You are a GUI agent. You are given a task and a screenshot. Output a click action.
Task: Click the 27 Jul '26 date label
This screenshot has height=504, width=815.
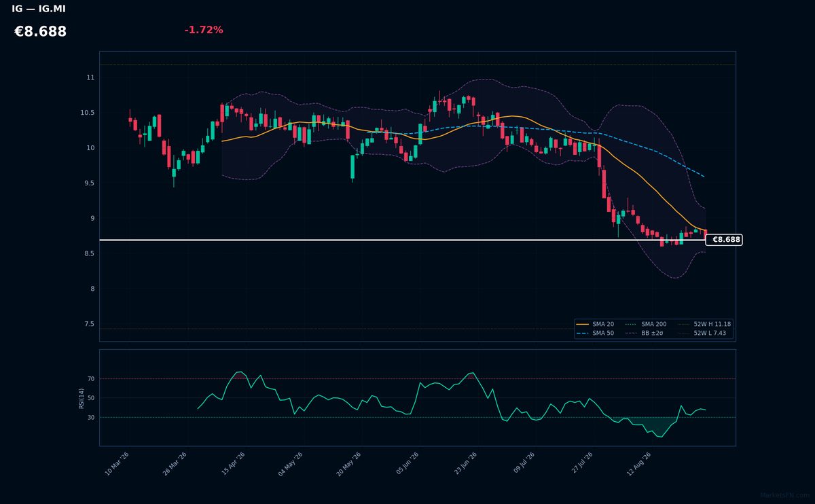tap(582, 464)
